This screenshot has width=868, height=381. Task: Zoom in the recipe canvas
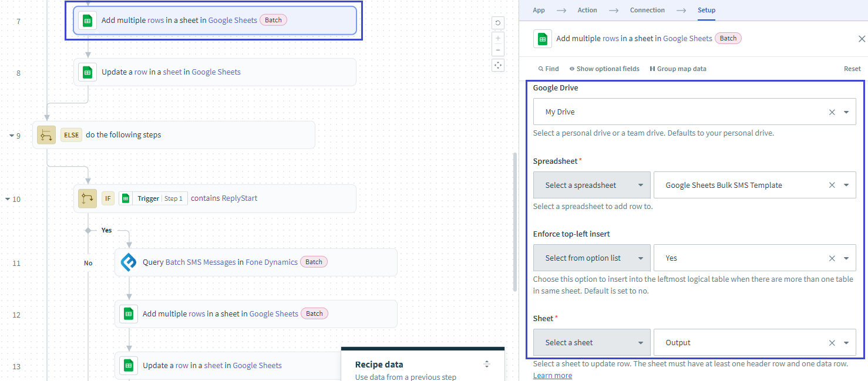pyautogui.click(x=498, y=38)
